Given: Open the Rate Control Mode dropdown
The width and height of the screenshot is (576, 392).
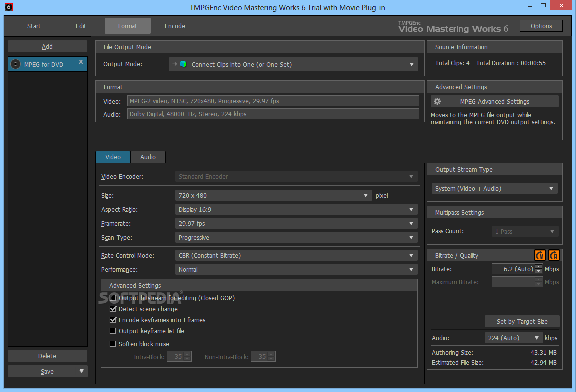Looking at the screenshot, I should click(296, 256).
